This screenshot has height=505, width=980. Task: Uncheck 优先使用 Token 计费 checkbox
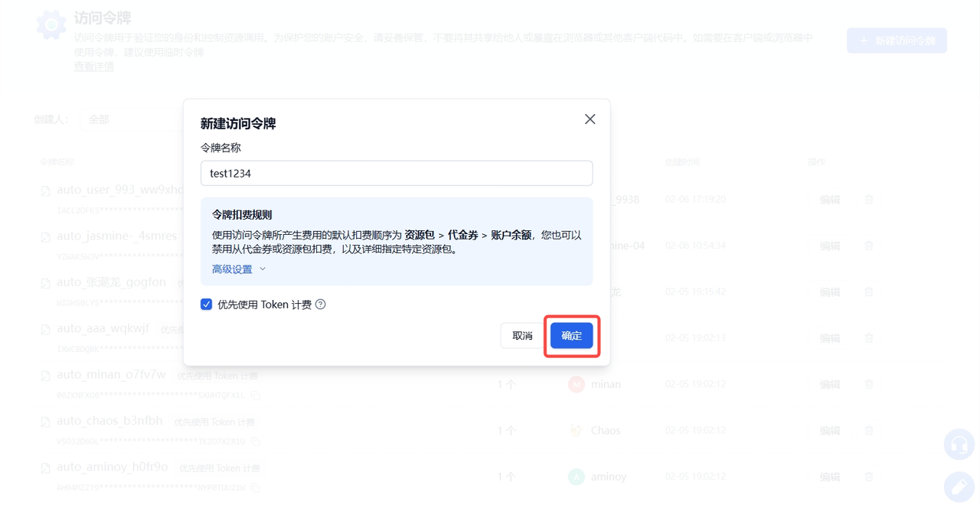click(x=206, y=305)
